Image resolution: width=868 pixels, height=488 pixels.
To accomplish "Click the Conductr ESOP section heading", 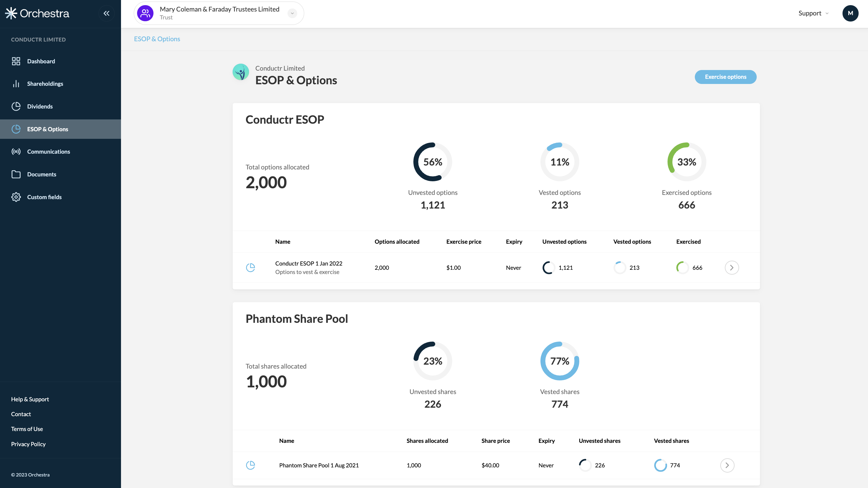I will [285, 119].
